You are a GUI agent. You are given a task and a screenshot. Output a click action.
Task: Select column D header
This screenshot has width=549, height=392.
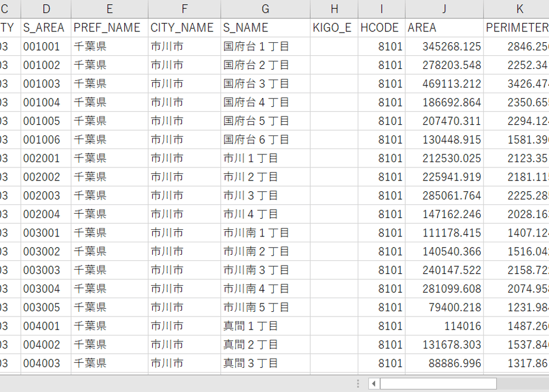[46, 9]
